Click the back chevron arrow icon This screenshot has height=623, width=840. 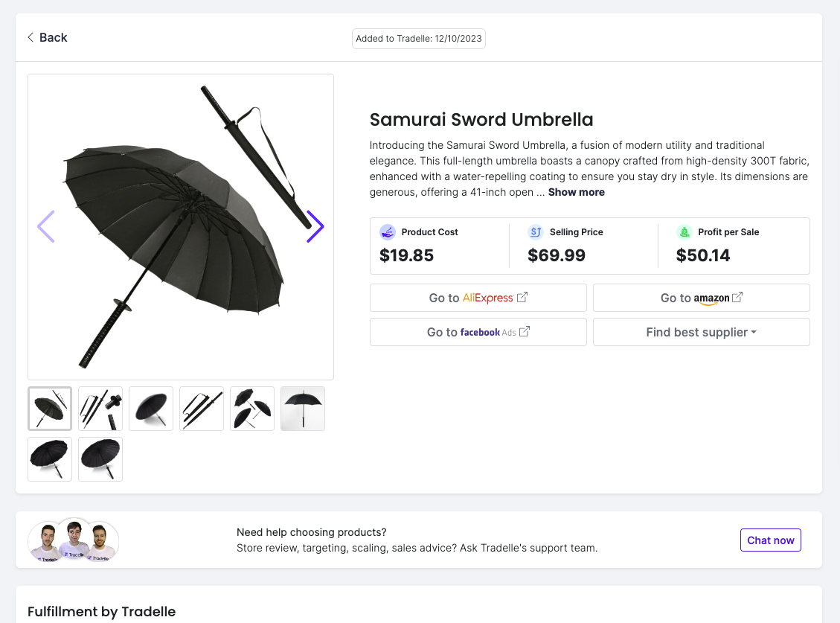[x=30, y=36]
